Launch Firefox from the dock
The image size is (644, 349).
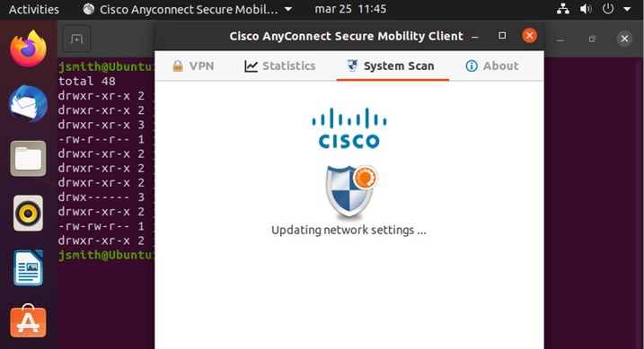pos(28,48)
